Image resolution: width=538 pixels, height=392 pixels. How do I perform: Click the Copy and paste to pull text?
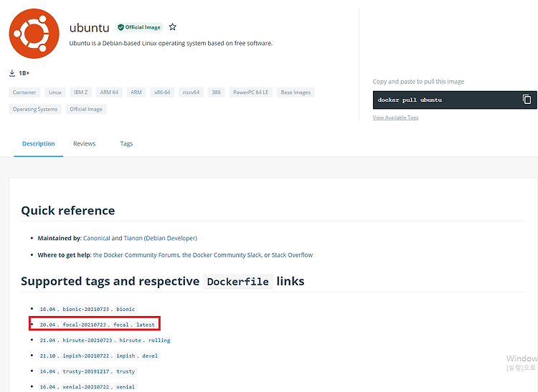click(x=418, y=82)
